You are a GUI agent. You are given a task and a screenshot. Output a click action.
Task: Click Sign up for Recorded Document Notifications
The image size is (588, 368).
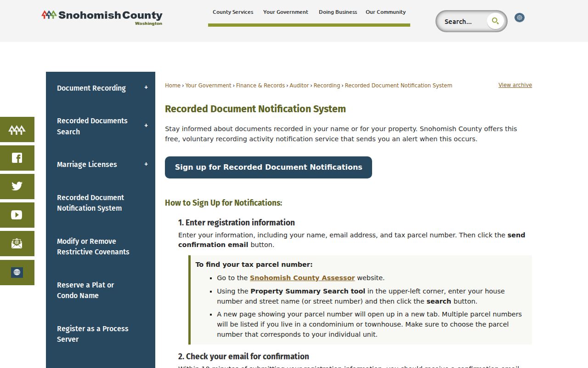click(x=268, y=167)
